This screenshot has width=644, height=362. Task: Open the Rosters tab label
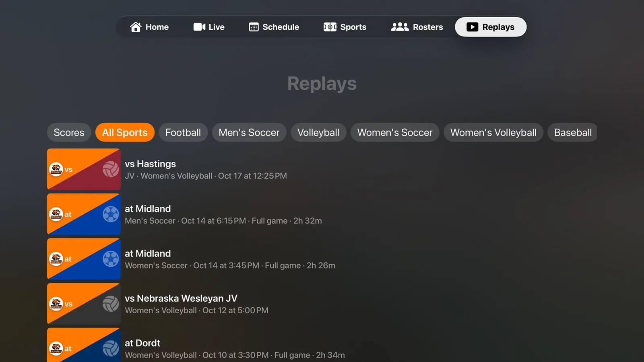point(428,27)
